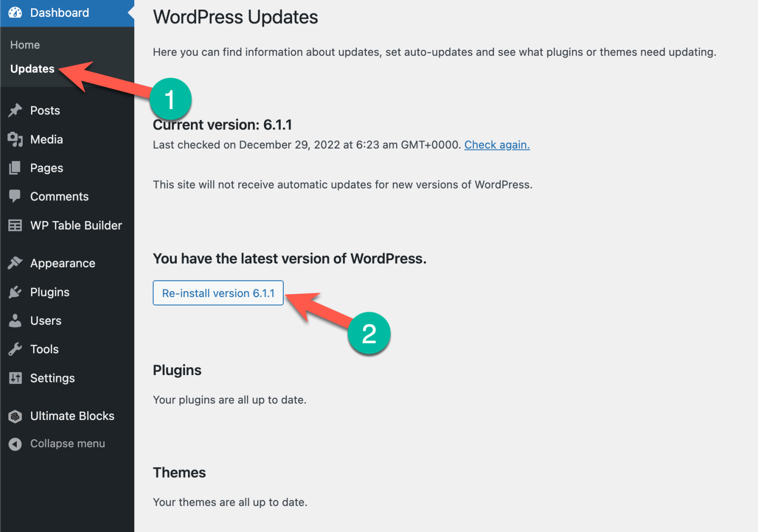This screenshot has width=758, height=532.
Task: Open the Home submenu item
Action: point(25,45)
